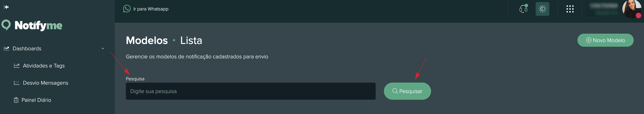Screen dimensions: 644x114
Task: Open the headset support icon
Action: click(523, 9)
